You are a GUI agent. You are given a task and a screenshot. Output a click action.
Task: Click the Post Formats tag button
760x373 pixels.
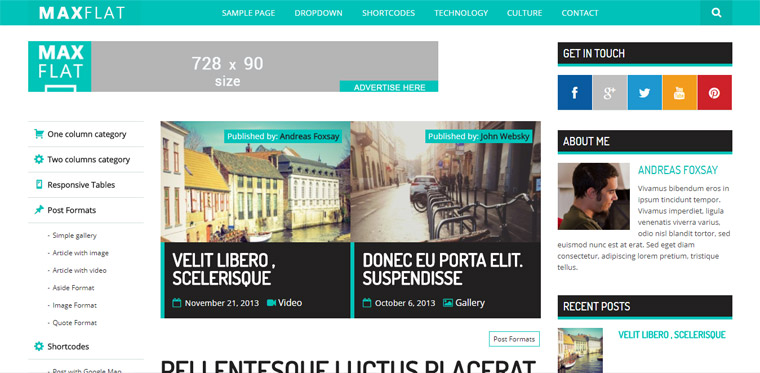point(514,339)
